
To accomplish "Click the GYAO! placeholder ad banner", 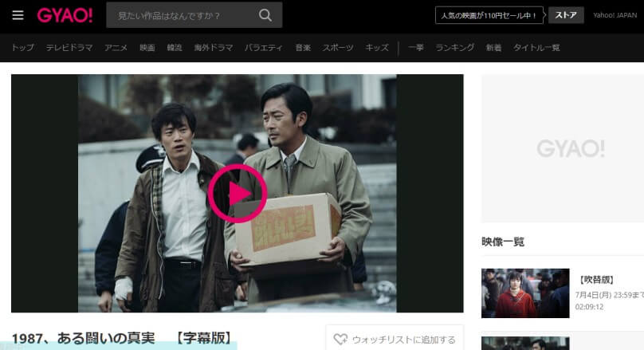I will 563,148.
